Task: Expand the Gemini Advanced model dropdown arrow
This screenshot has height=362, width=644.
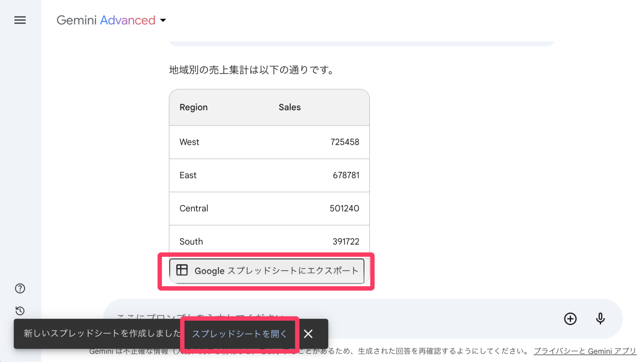Action: click(163, 20)
